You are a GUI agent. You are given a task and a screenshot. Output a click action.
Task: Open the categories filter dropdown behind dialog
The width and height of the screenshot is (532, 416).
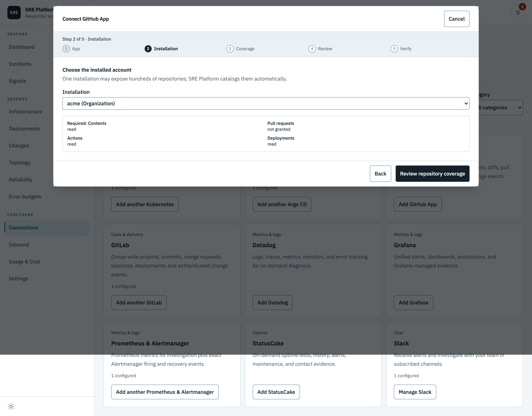(x=501, y=108)
